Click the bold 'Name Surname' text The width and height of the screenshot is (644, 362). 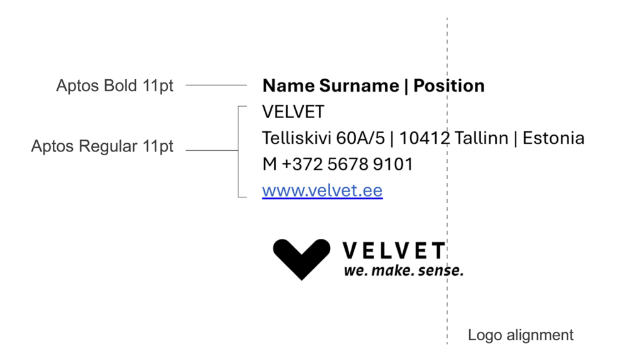point(330,85)
